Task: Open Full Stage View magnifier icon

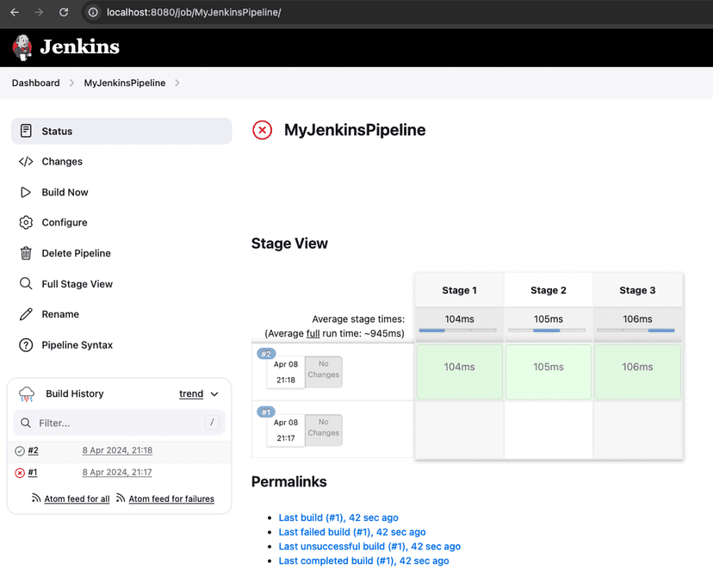Action: click(x=25, y=283)
